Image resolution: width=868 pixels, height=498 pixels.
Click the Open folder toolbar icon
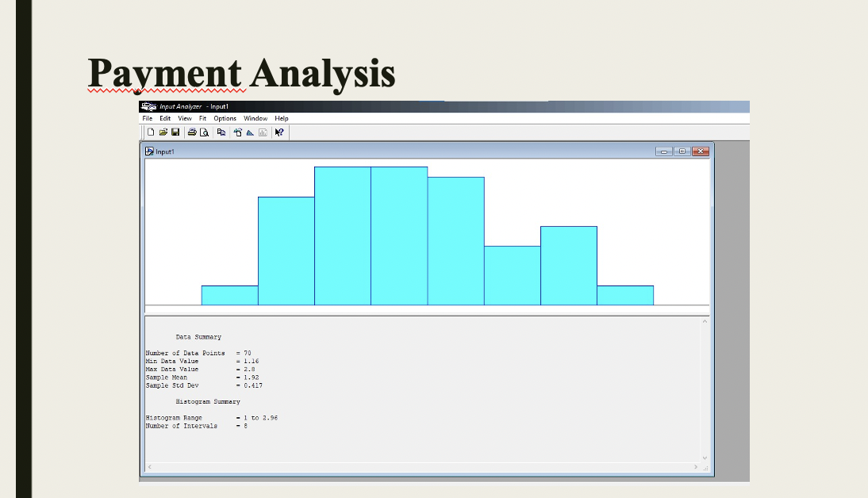(163, 132)
